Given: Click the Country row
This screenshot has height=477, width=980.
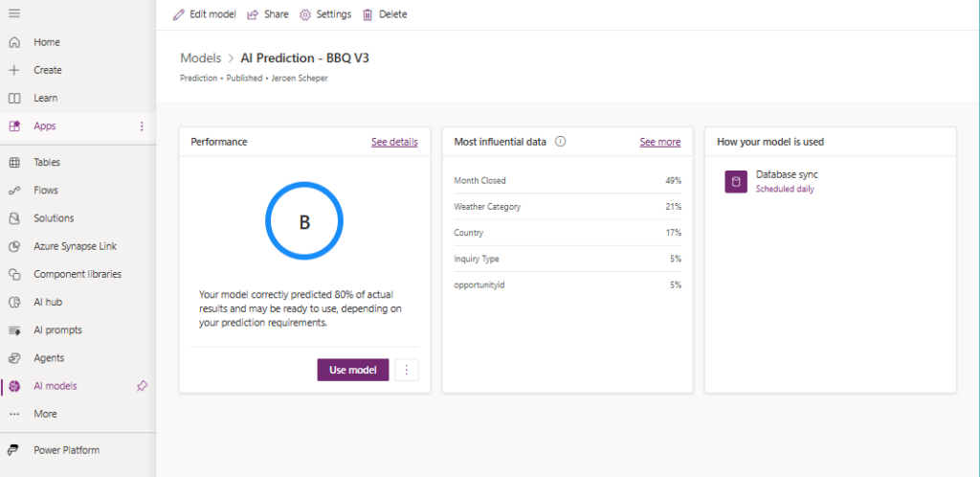Looking at the screenshot, I should point(568,233).
